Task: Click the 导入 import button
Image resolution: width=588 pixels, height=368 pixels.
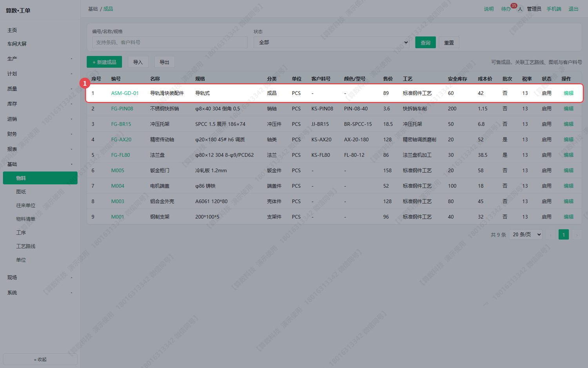Action: click(x=138, y=62)
